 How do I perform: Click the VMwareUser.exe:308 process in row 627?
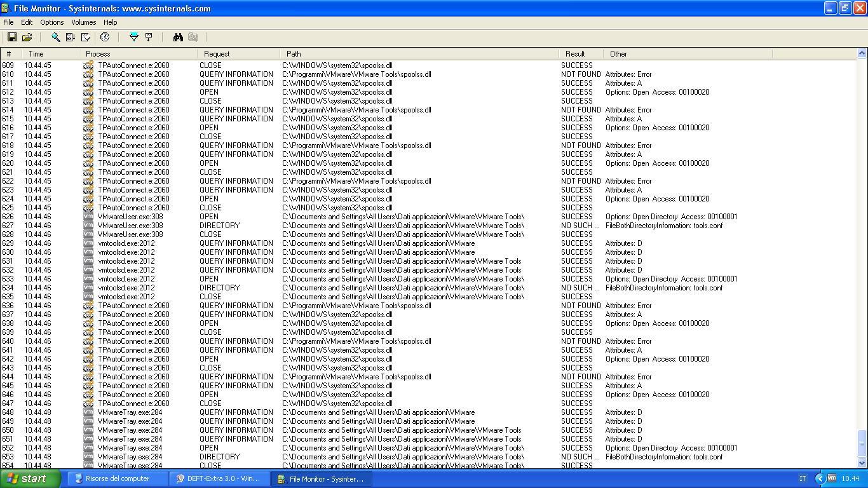(x=130, y=226)
